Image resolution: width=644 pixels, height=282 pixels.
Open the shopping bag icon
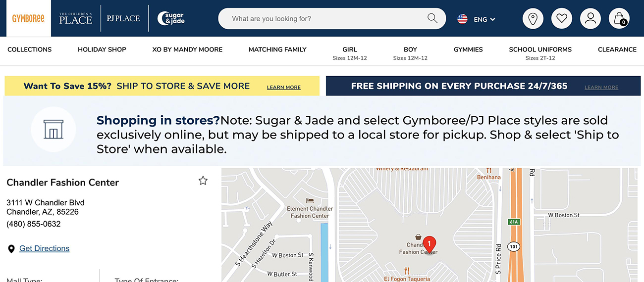coord(619,19)
